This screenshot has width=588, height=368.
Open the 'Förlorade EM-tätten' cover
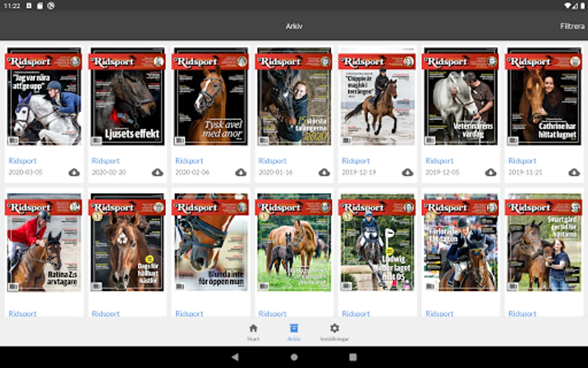(461, 243)
